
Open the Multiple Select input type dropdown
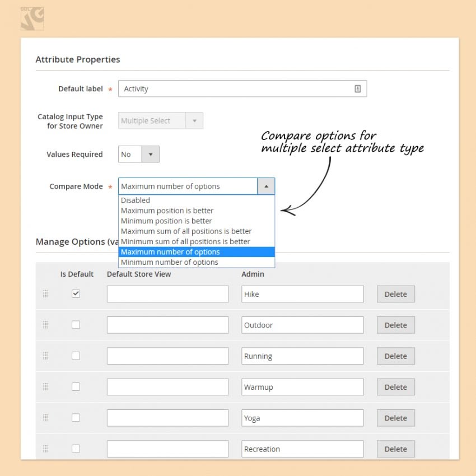coord(161,120)
